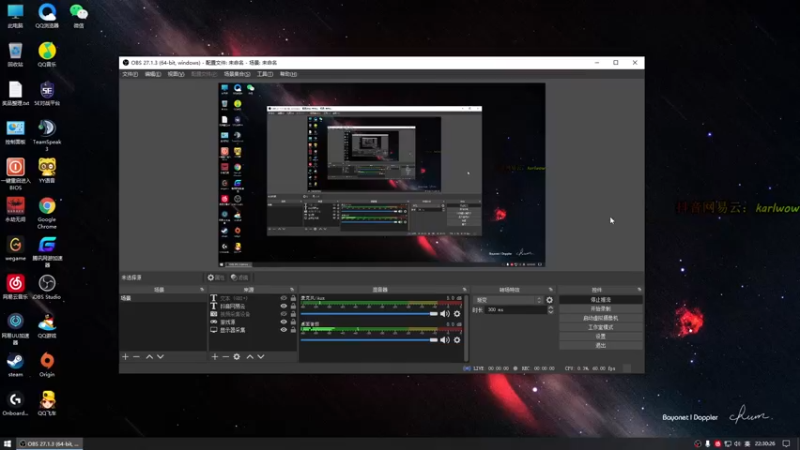This screenshot has width=800, height=450.
Task: Toggle visibility eye of 显示器采集 source
Action: [x=284, y=330]
